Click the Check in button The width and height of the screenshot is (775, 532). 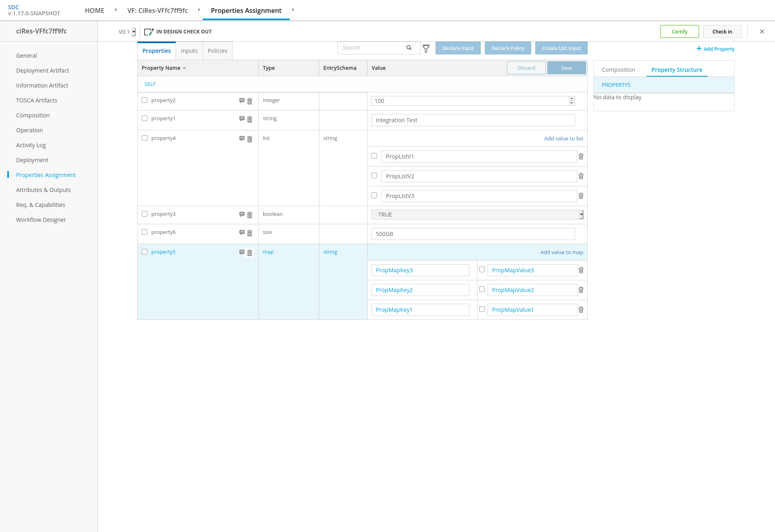(722, 31)
